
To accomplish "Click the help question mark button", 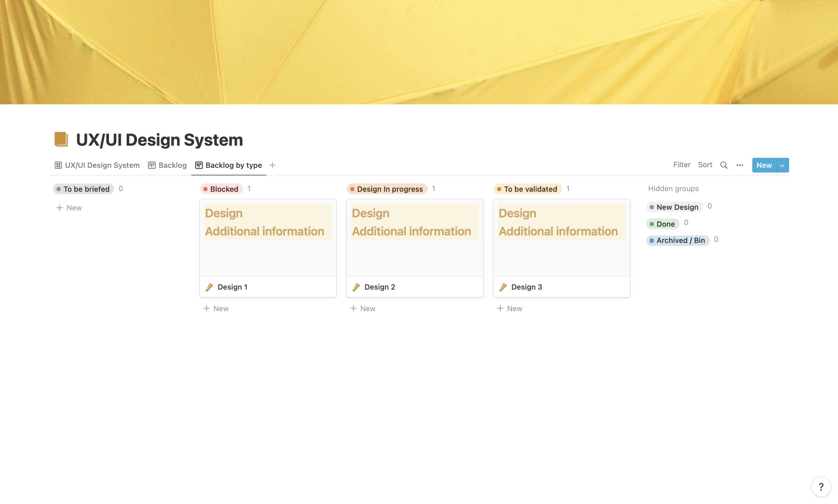I will click(821, 487).
